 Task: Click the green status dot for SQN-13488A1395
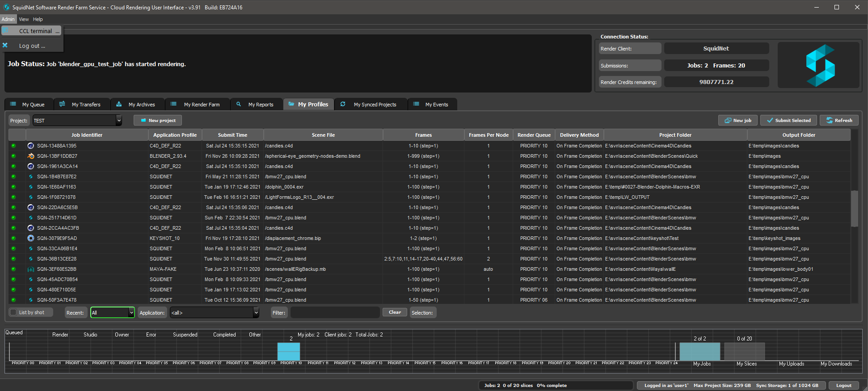13,146
